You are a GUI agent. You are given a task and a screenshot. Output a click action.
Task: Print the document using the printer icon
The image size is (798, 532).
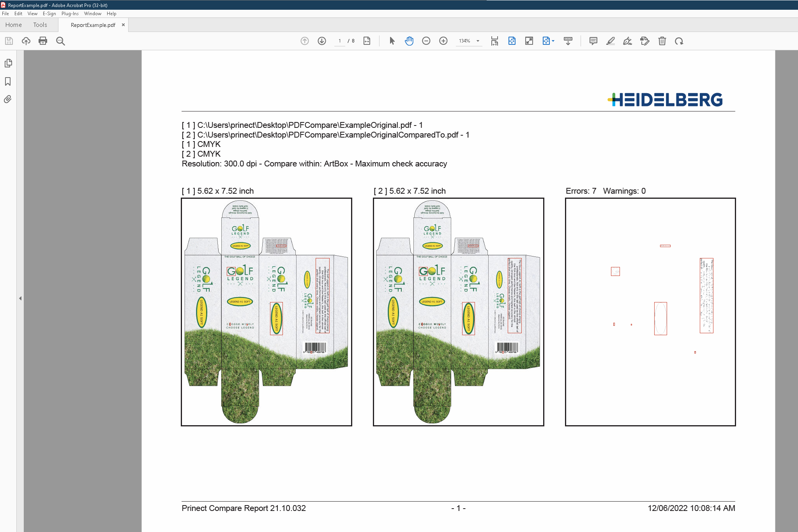tap(43, 41)
